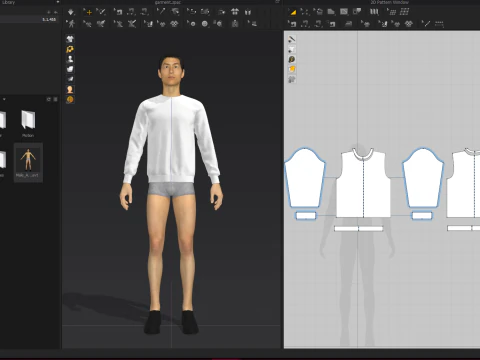Click the checkered shirt icon in 2D toolbar
480x360 pixels.
(x=409, y=24)
